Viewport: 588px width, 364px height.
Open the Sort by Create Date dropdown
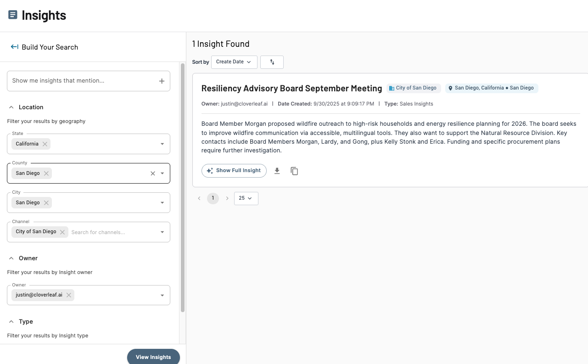(234, 62)
